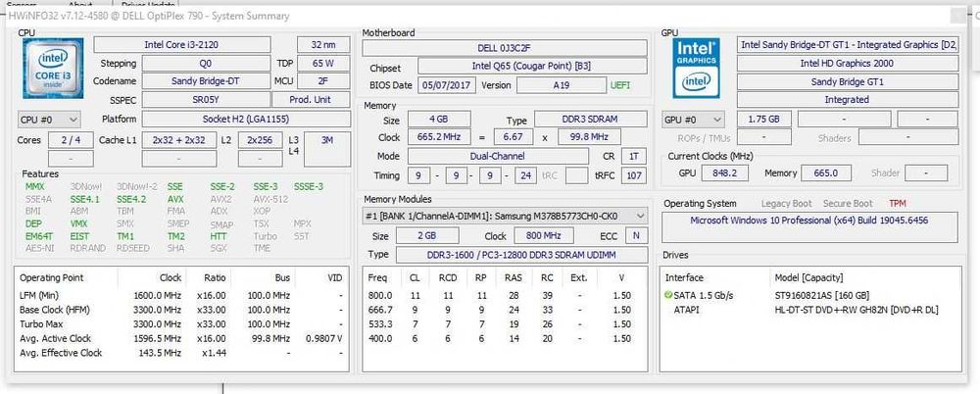Click the module Clock 800 MHz field

pyautogui.click(x=544, y=236)
